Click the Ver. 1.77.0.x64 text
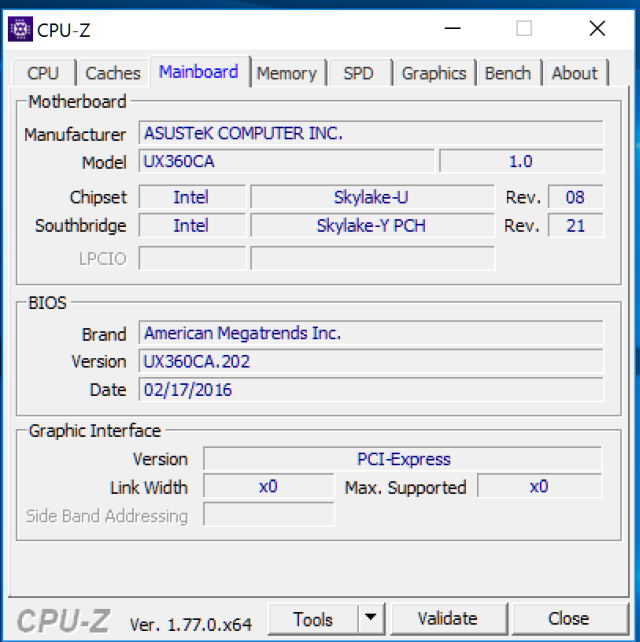Screen dimensions: 640x642 (x=191, y=624)
